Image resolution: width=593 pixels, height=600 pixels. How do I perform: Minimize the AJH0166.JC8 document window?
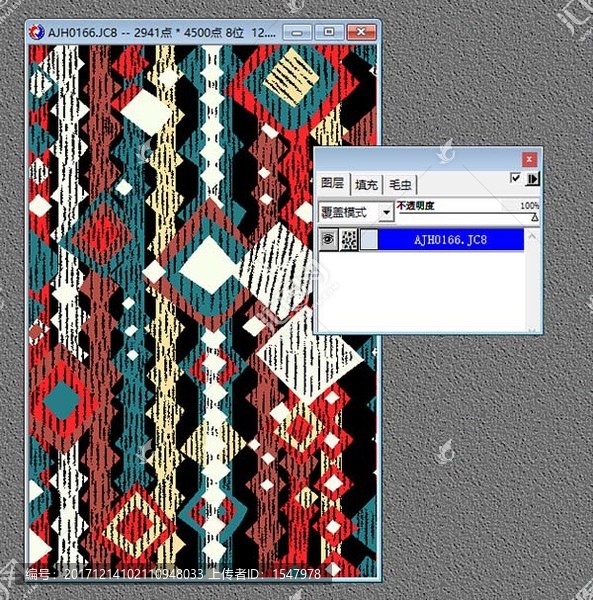297,32
